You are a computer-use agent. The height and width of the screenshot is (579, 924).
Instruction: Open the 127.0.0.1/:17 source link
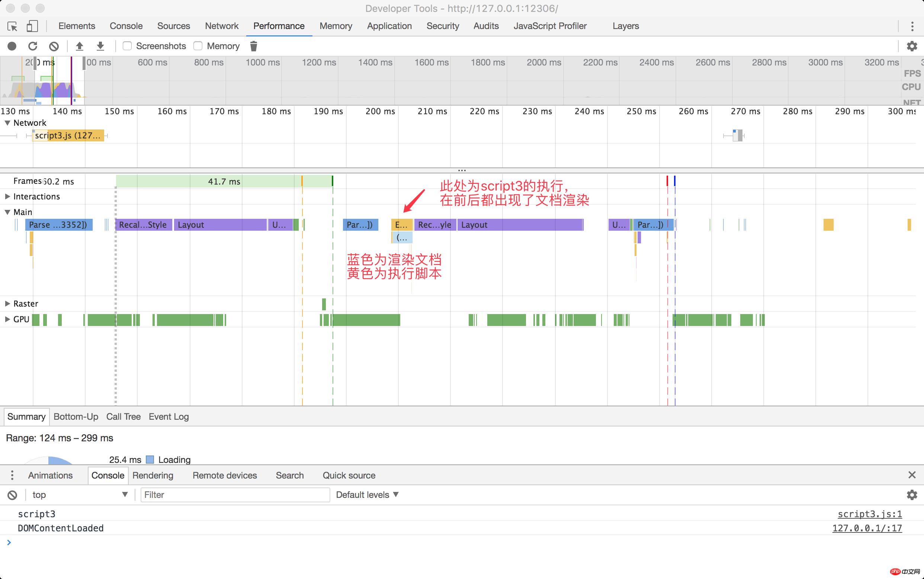[867, 528]
